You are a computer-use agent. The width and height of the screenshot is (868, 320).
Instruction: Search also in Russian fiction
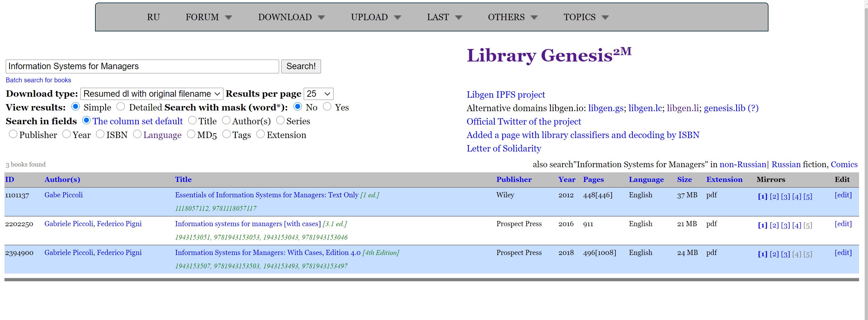(x=786, y=165)
